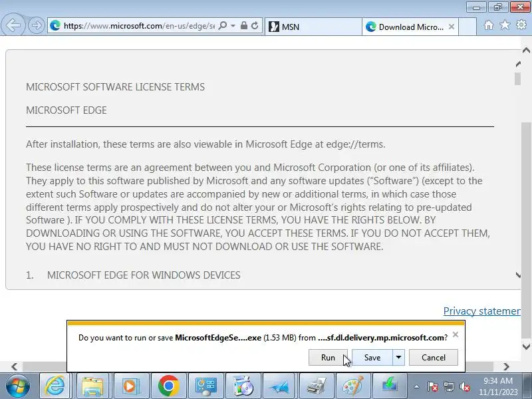Click the MICROSOFT EDGE heading text
Viewport: 532px width, 399px height.
(x=66, y=110)
